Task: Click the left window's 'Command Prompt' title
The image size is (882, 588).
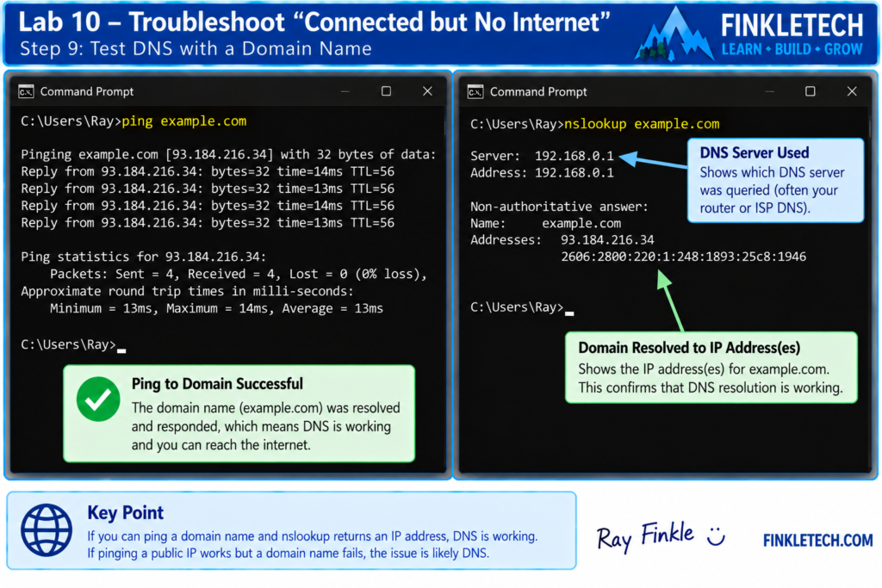Action: pyautogui.click(x=87, y=91)
